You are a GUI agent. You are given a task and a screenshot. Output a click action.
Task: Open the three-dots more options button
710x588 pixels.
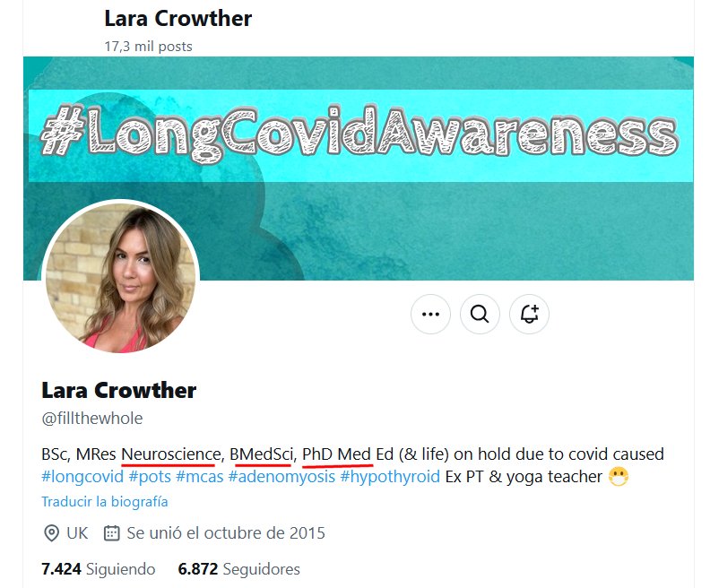[x=430, y=314]
